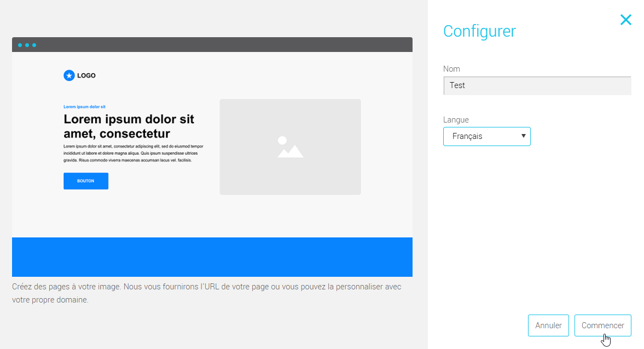Click the first dot in the browser bar
This screenshot has width=644, height=349.
19,45
